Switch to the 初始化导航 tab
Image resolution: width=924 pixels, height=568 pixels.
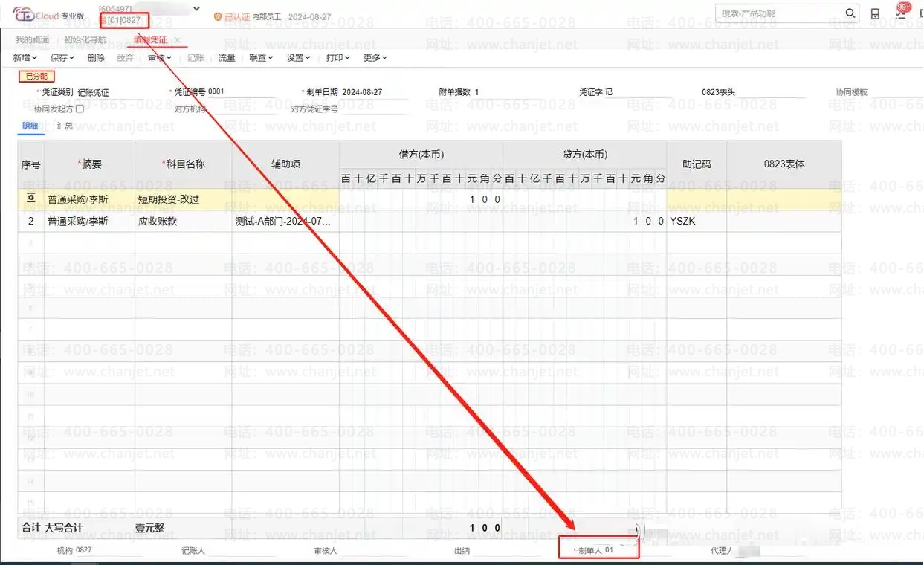[x=85, y=40]
